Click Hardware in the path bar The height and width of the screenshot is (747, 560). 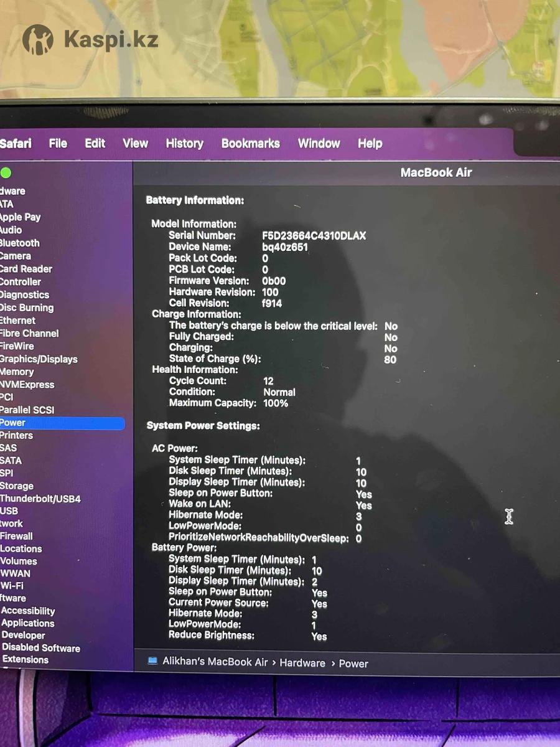tap(302, 663)
